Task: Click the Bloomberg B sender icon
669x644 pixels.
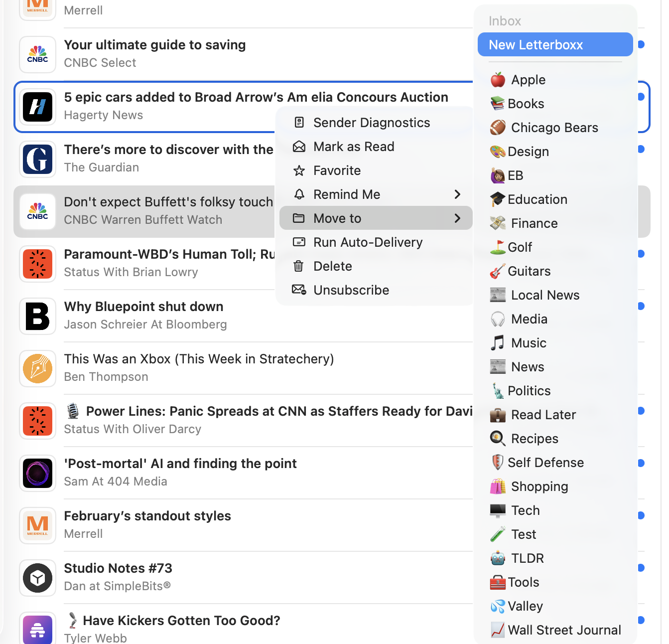Action: (x=37, y=317)
